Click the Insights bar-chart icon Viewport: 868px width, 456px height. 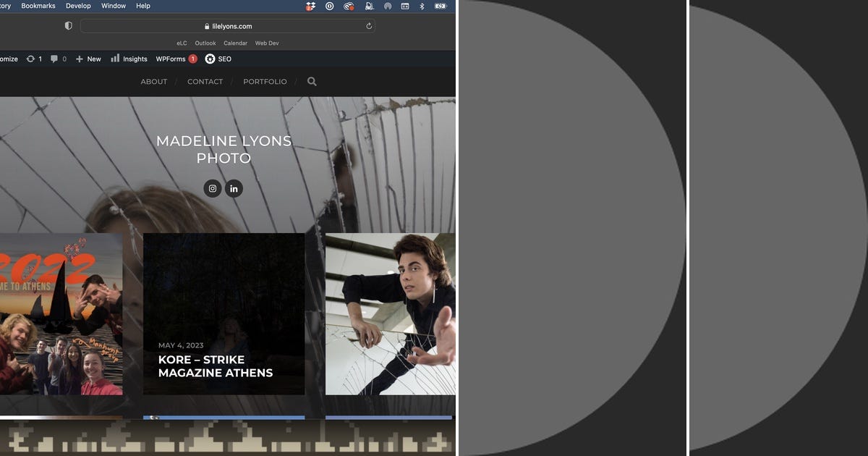click(x=116, y=59)
